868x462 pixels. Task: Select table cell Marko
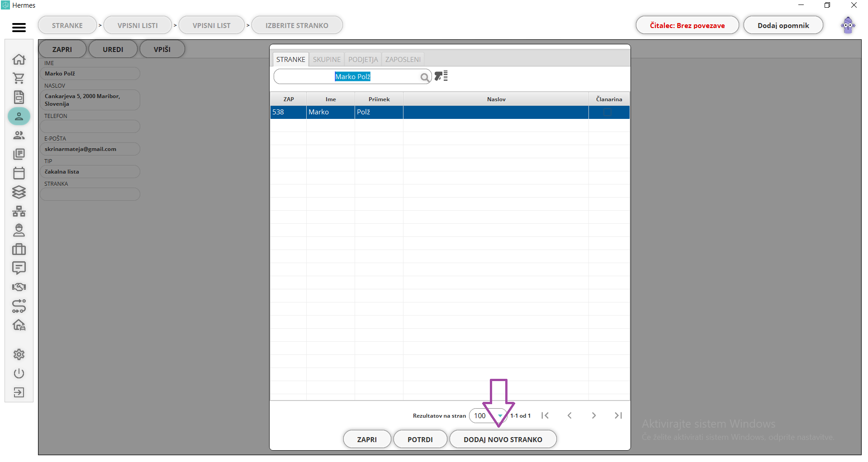pos(331,112)
